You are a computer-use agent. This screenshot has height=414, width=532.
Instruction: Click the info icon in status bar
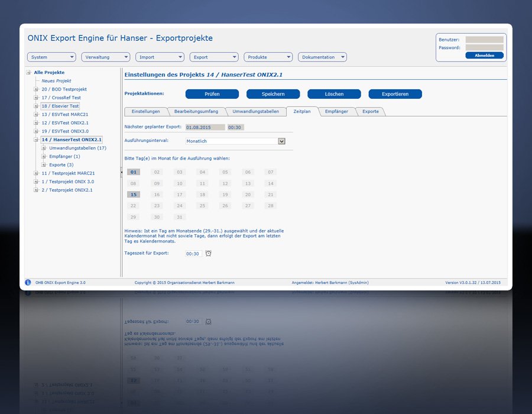[28, 282]
